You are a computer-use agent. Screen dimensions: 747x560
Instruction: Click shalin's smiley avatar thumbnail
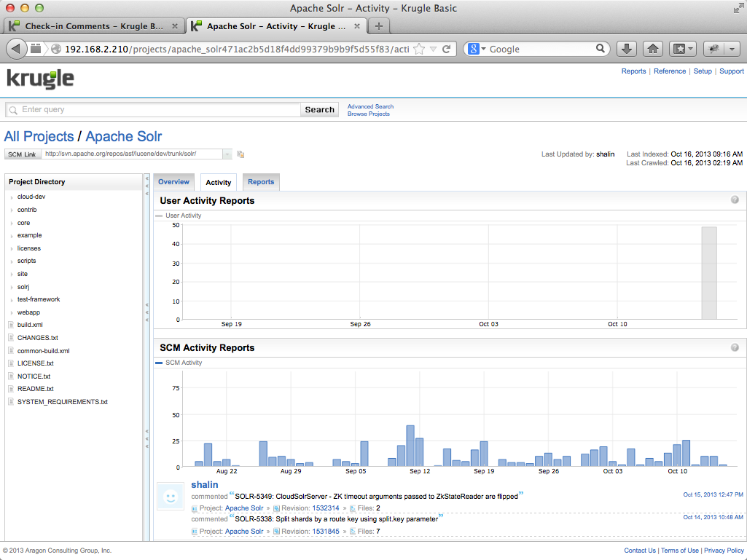[171, 497]
